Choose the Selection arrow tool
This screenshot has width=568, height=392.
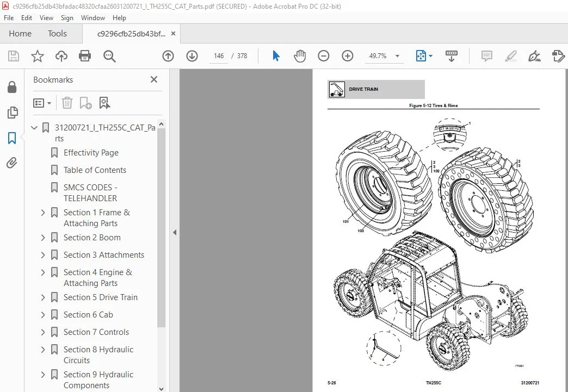point(276,56)
